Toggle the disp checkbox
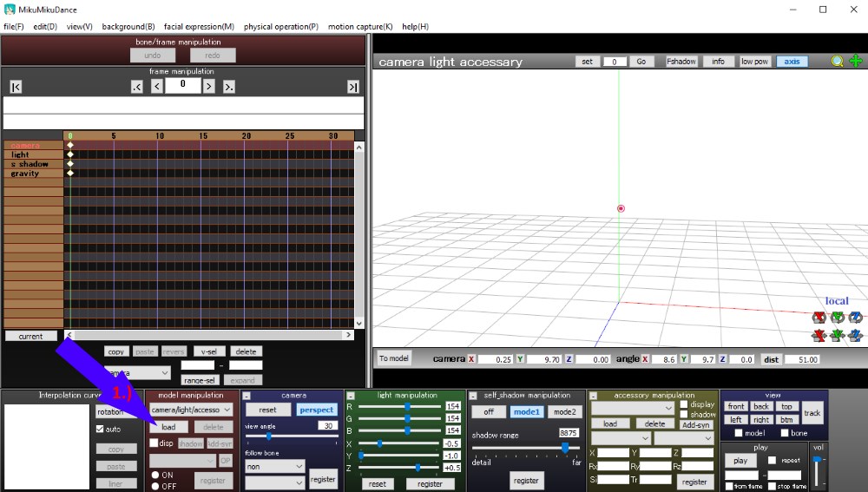 click(x=155, y=443)
